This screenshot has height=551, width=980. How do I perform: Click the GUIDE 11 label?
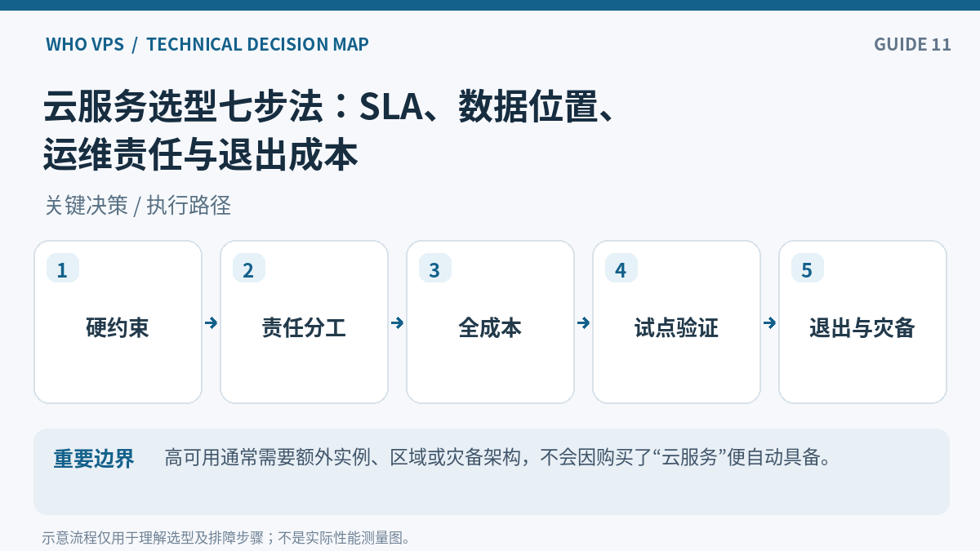pyautogui.click(x=913, y=44)
